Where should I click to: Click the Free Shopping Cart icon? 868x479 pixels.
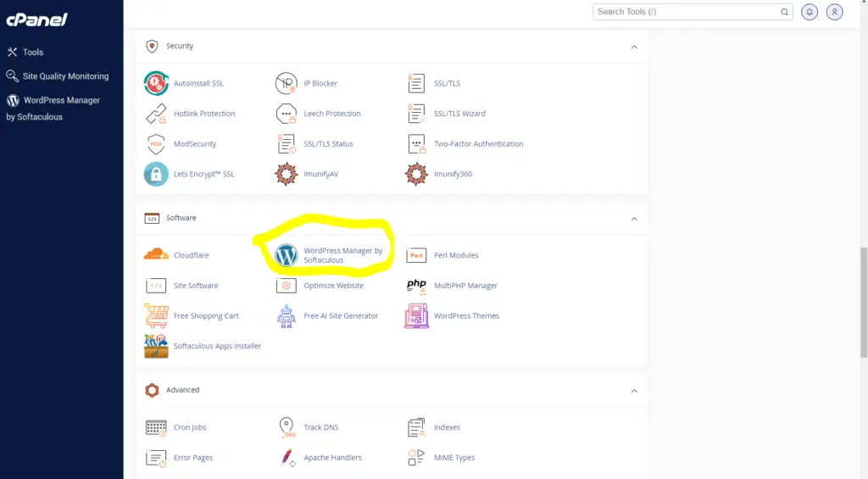point(156,315)
